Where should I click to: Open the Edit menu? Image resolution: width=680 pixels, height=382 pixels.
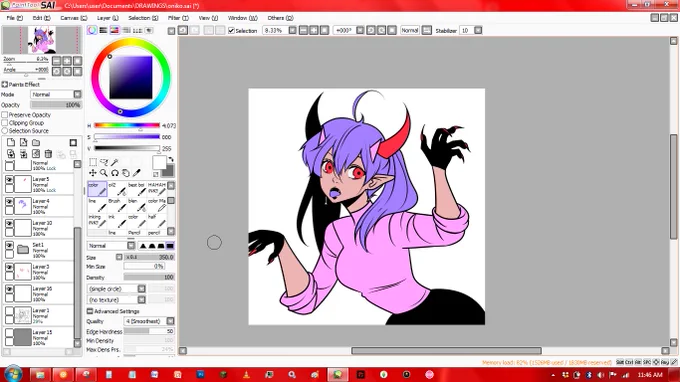click(41, 18)
